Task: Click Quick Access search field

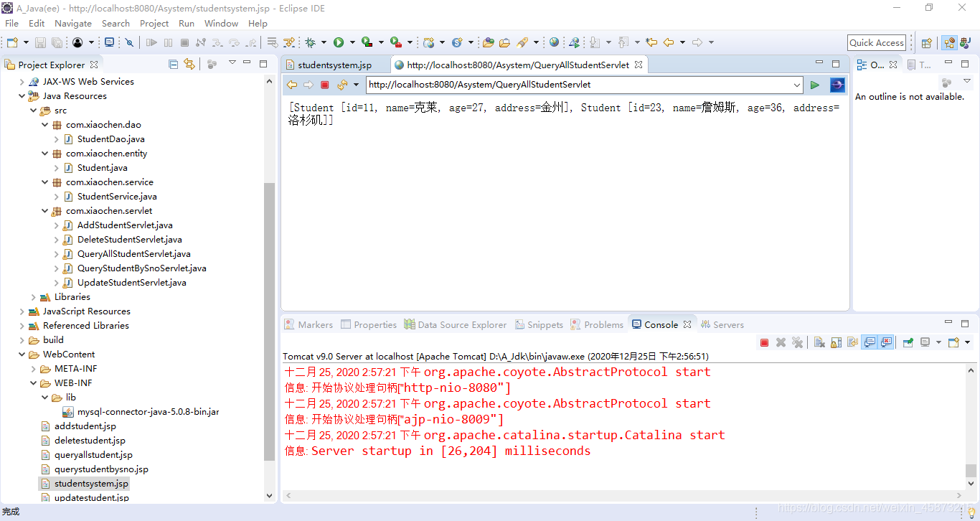Action: coord(877,42)
